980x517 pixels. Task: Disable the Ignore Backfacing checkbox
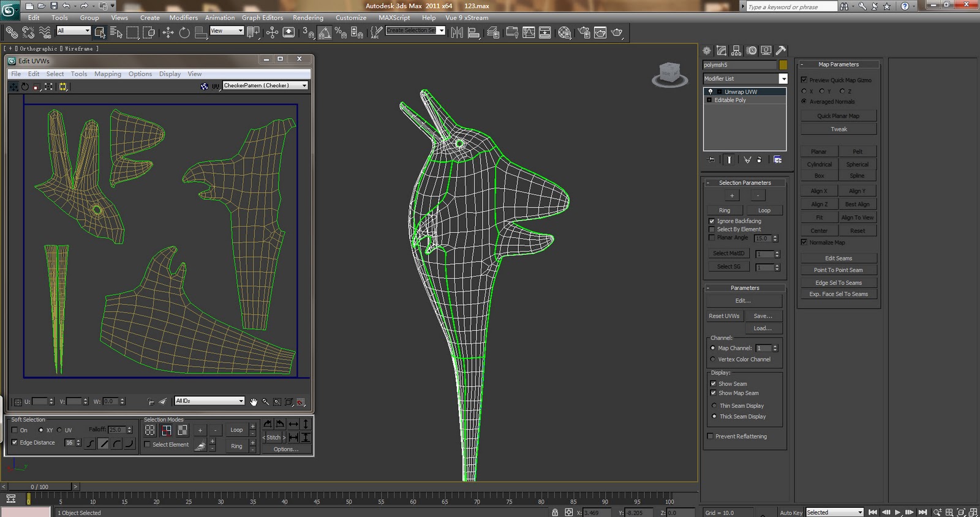[x=712, y=221]
